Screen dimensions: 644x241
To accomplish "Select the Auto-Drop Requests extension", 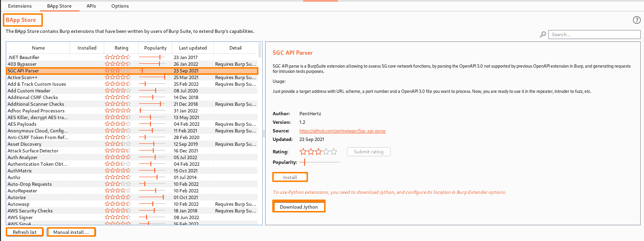I will point(132,184).
